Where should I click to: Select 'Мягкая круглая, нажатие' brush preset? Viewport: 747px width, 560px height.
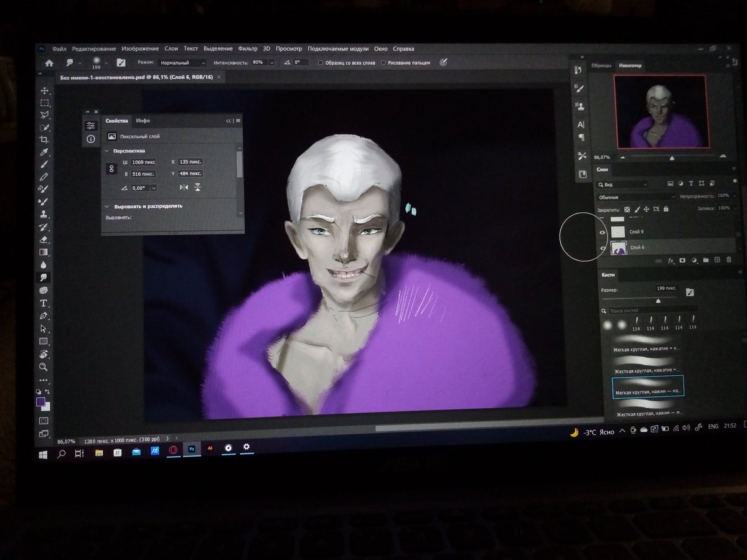647,343
